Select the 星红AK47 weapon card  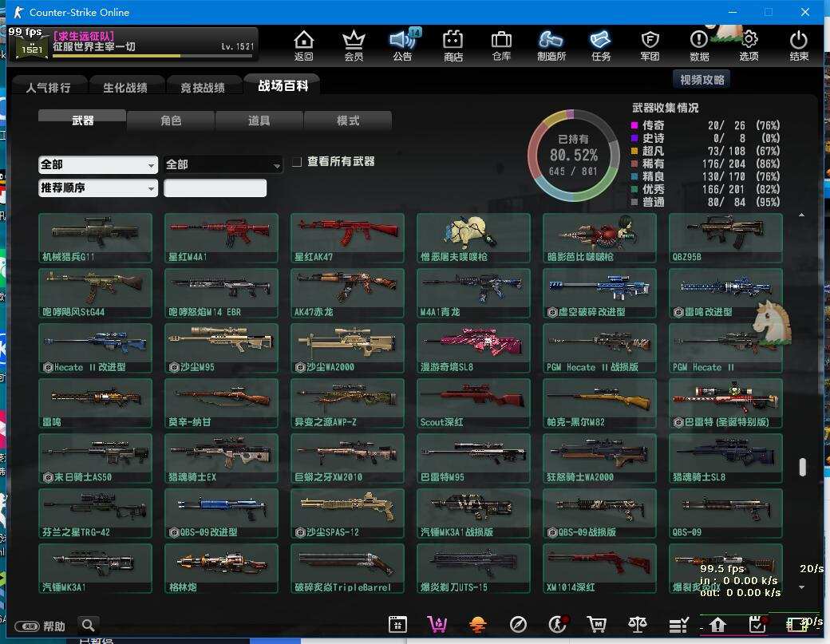(347, 238)
